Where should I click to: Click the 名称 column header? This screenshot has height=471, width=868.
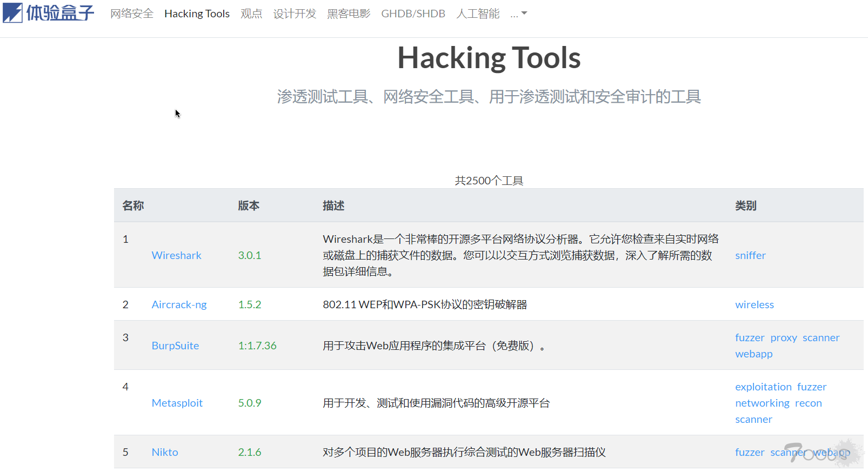[x=133, y=205]
